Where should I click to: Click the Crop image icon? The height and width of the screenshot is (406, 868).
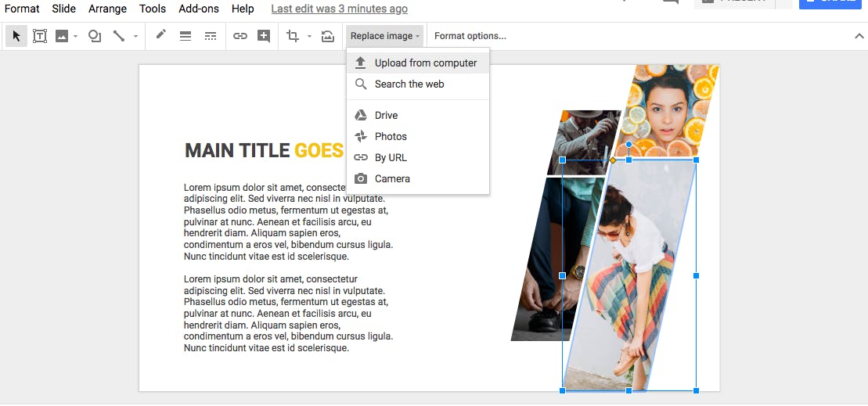point(293,36)
